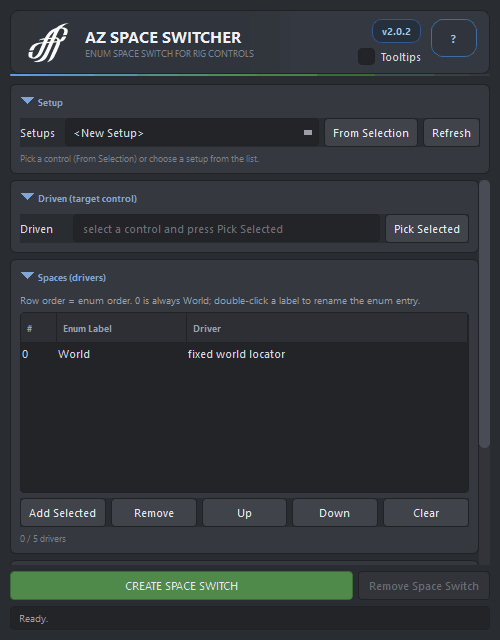Screen dimensions: 500x640
Task: Click the Remove Space Switch button
Action: [x=424, y=586]
